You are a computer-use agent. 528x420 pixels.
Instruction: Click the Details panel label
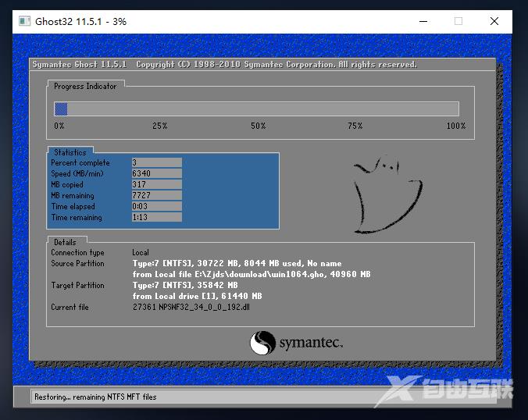pyautogui.click(x=65, y=243)
